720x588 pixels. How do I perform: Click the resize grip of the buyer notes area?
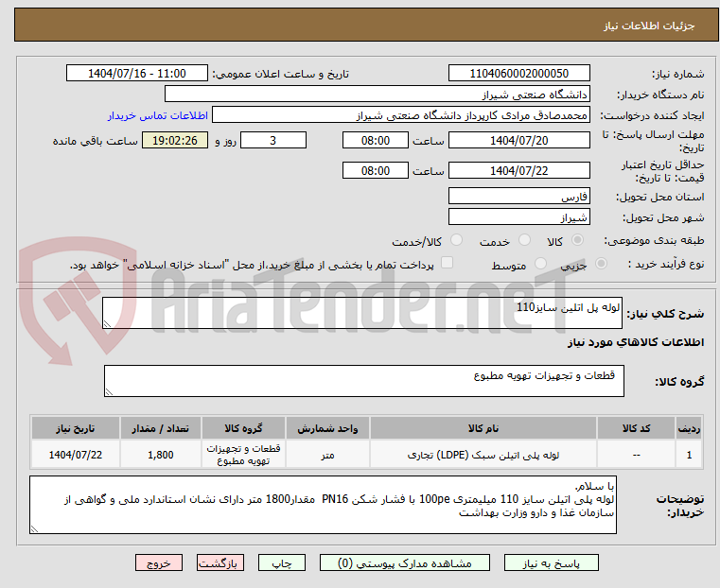click(34, 528)
